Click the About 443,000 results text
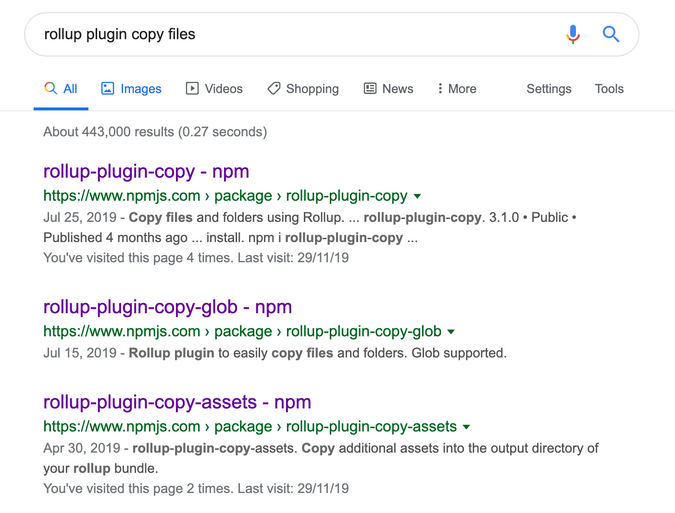Image resolution: width=675 pixels, height=513 pixels. tap(155, 132)
